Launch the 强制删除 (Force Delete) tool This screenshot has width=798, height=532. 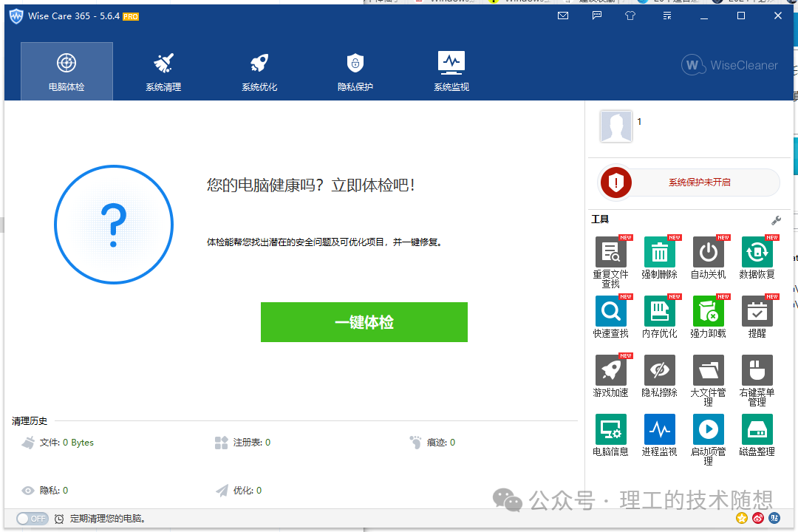coord(659,252)
